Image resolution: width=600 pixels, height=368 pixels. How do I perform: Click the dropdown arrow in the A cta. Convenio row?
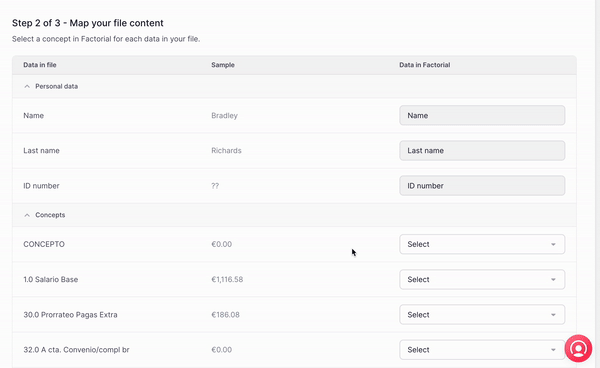[x=553, y=350]
